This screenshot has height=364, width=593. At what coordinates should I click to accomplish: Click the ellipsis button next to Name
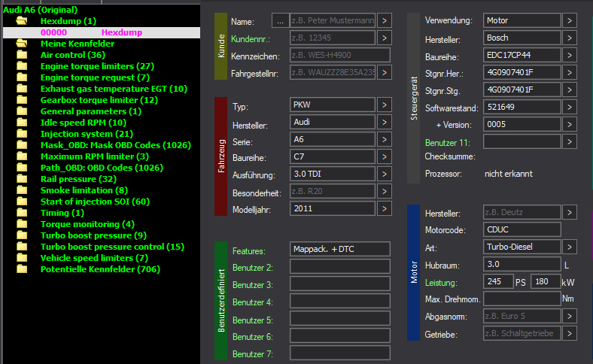pos(280,20)
